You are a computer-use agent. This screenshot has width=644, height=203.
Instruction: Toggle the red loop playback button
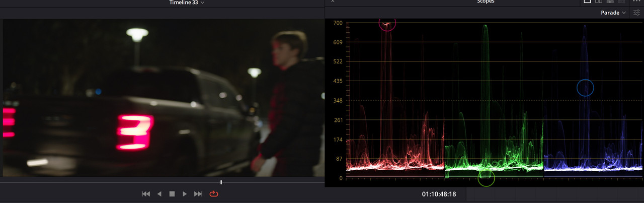coord(214,194)
